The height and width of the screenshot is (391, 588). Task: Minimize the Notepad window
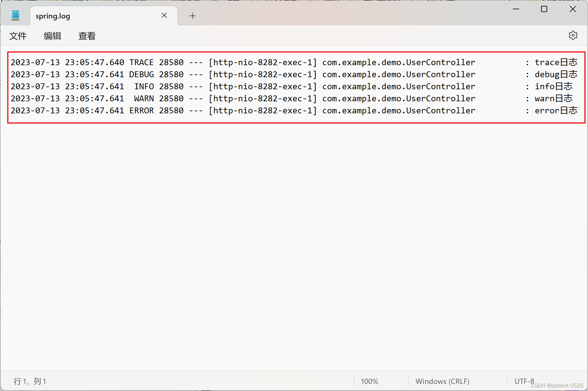pos(516,9)
